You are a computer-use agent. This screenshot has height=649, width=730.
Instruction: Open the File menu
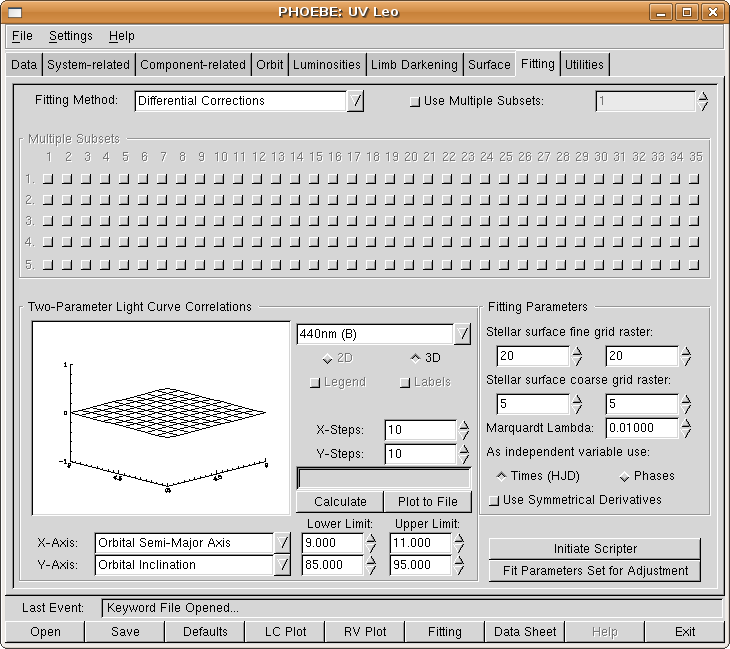point(22,36)
